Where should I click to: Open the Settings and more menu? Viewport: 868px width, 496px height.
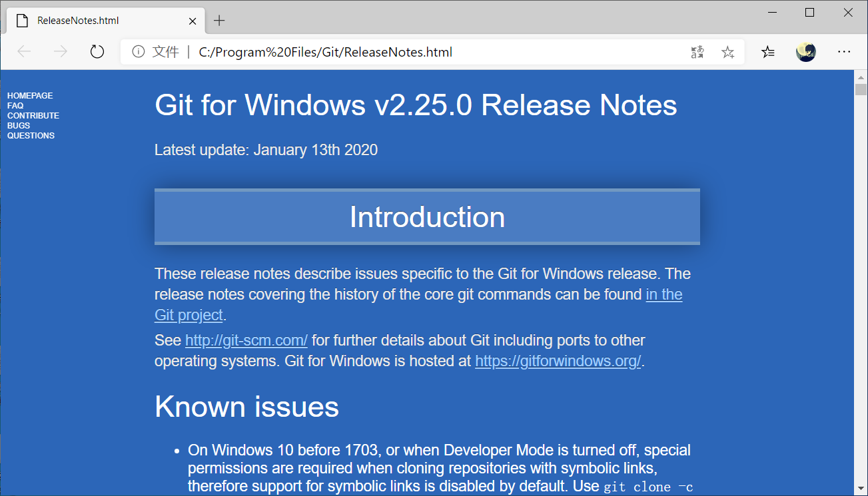pos(844,51)
